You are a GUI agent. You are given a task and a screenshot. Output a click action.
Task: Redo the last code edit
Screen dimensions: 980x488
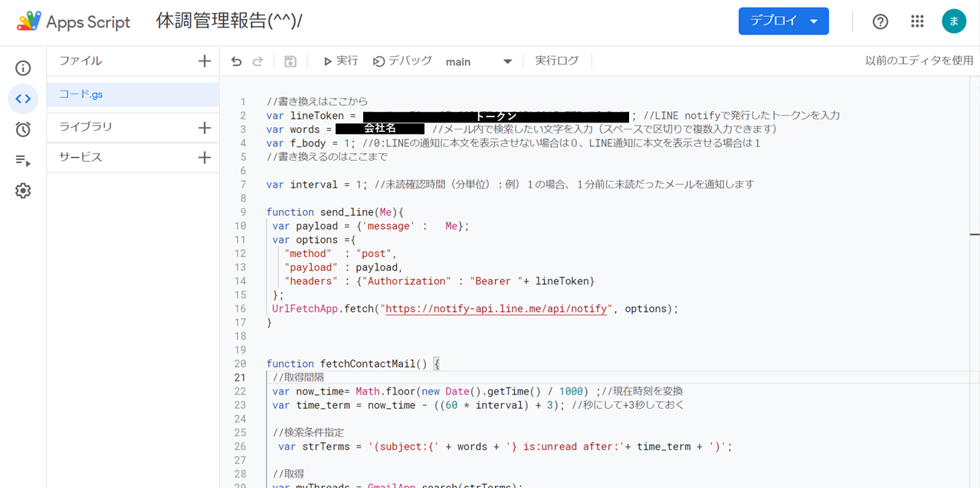coord(257,61)
